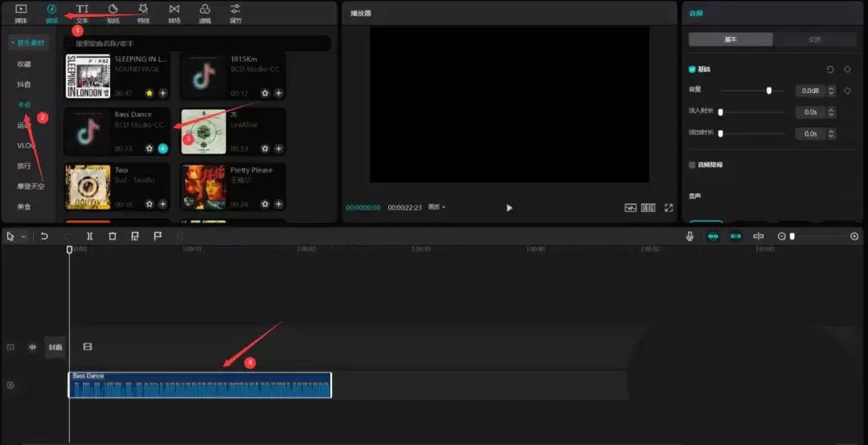Image resolution: width=868 pixels, height=445 pixels.
Task: Show the player waveform scope icon
Action: point(631,207)
